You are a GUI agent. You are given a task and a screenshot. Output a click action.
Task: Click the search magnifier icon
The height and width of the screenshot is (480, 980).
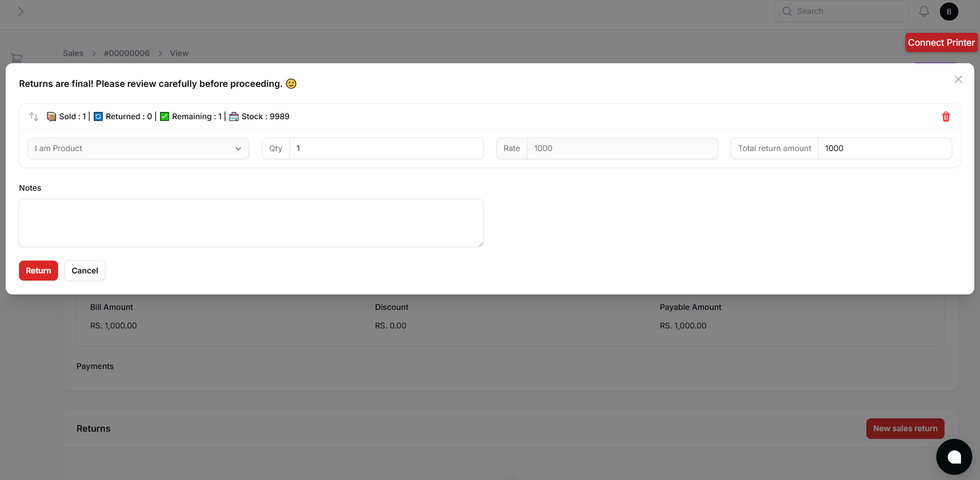pos(787,11)
